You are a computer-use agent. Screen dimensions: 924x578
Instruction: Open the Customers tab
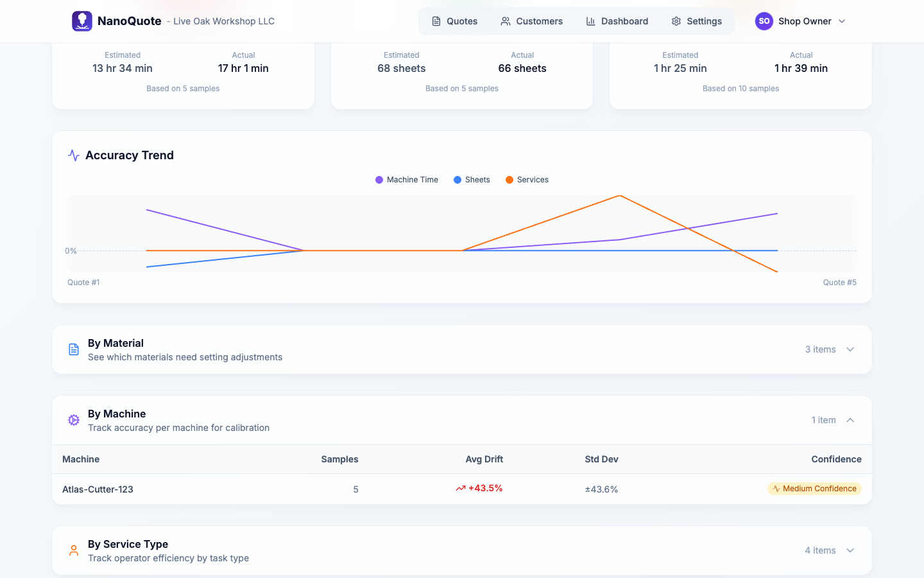coord(531,21)
